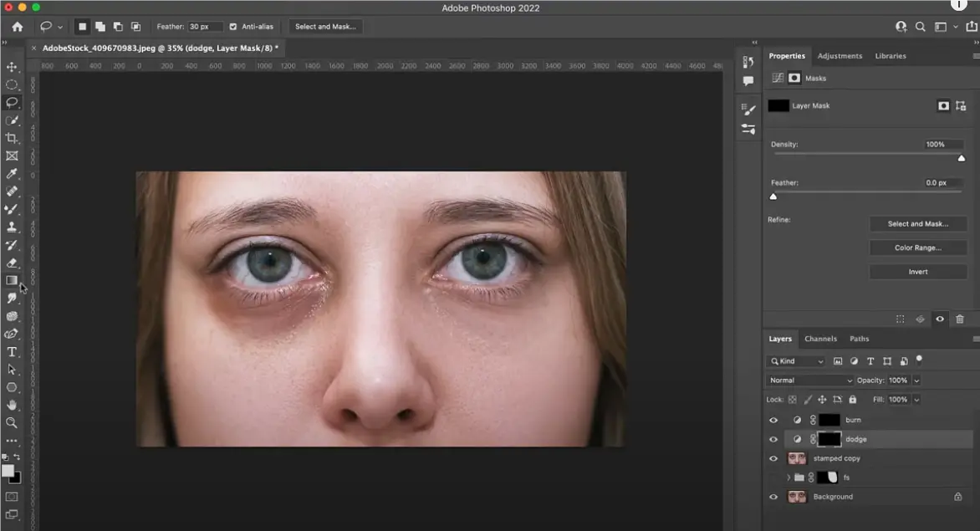Click the Density slider handle
This screenshot has width=980, height=531.
pyautogui.click(x=962, y=159)
